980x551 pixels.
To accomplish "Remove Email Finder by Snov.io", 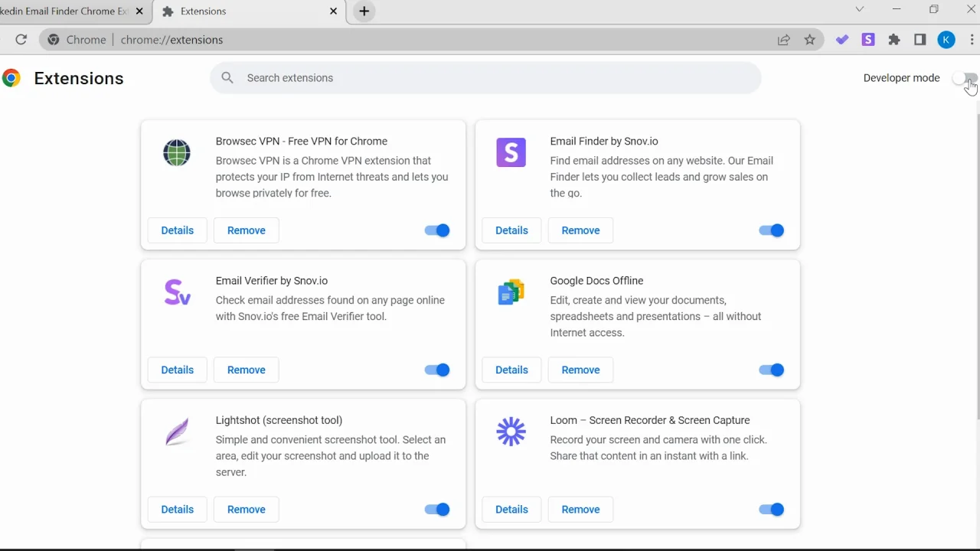I will (580, 230).
